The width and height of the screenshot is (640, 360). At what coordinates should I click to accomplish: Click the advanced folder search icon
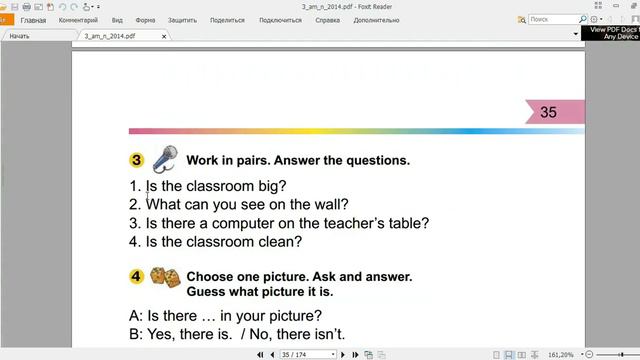[x=522, y=19]
